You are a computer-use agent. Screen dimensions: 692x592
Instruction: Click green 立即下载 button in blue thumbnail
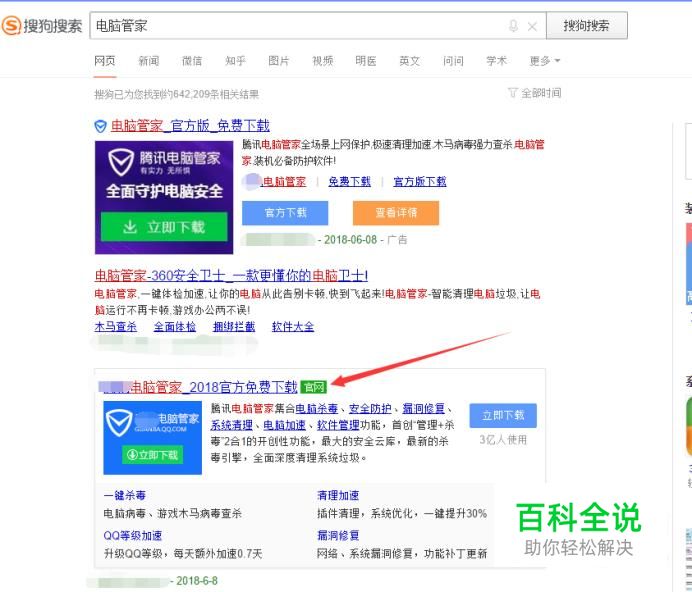click(x=152, y=455)
